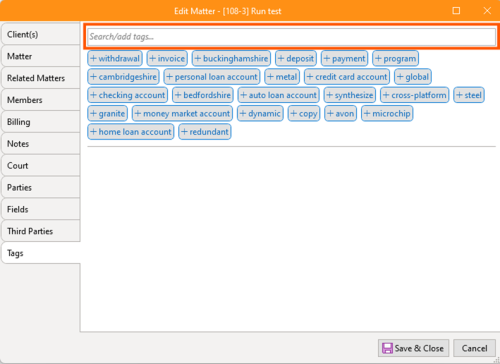Click the Save & Close button

pos(413,348)
